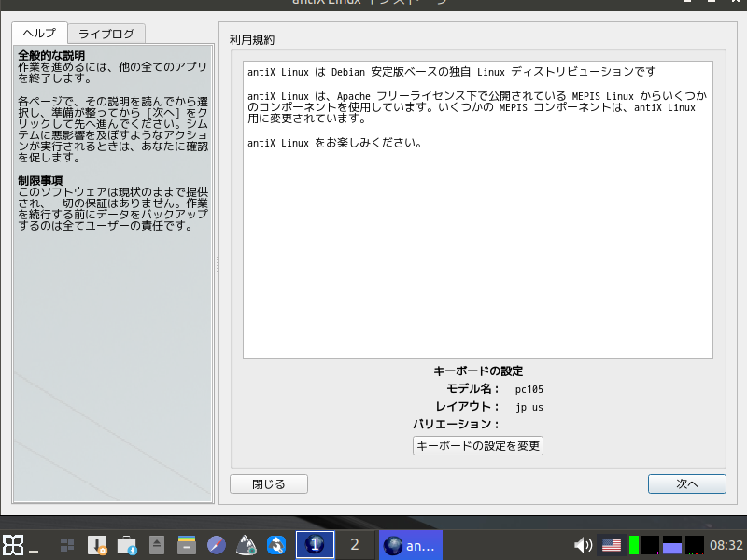Launch the compass web browser icon
Screen dimensions: 747x560
tap(217, 545)
